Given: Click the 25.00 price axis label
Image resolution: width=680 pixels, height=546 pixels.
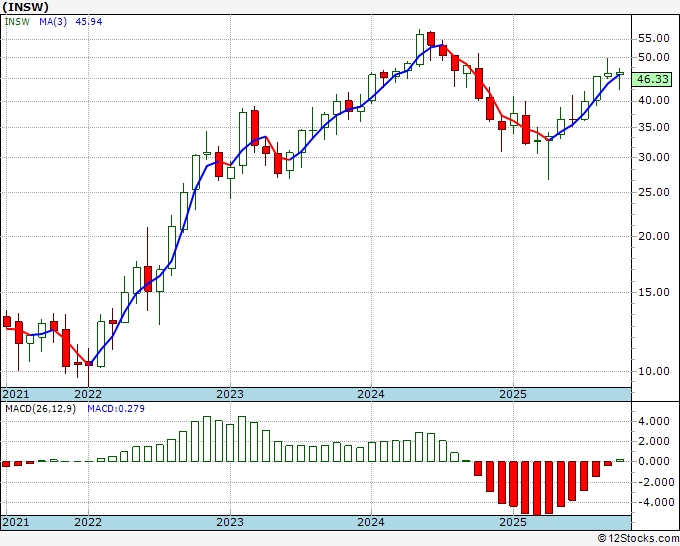Looking at the screenshot, I should [x=654, y=193].
